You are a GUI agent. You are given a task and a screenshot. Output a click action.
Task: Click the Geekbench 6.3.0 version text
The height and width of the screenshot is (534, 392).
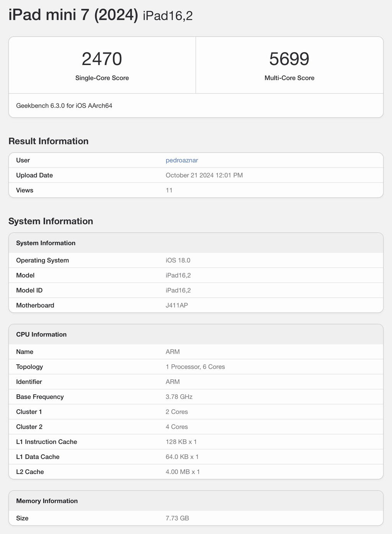tap(64, 106)
